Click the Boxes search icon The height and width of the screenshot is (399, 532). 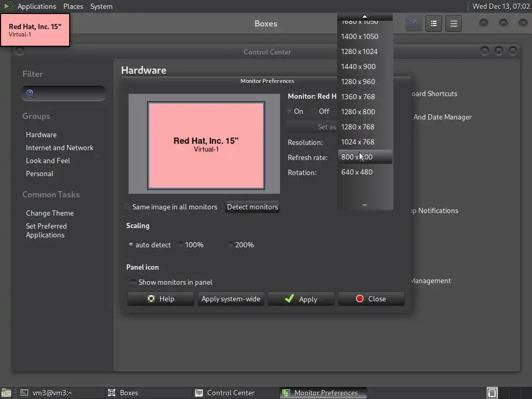414,23
